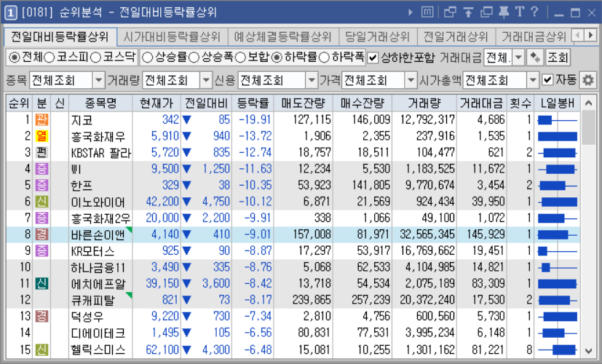Screen dimensions: 602x364
Task: Sort by 현재가 column header
Action: tap(157, 103)
